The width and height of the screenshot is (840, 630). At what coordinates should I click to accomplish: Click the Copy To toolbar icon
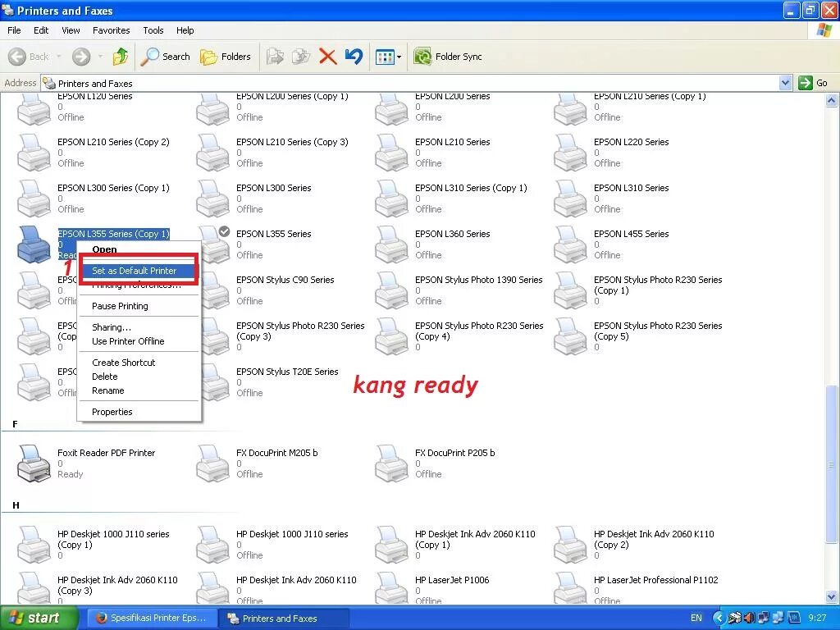coord(300,57)
